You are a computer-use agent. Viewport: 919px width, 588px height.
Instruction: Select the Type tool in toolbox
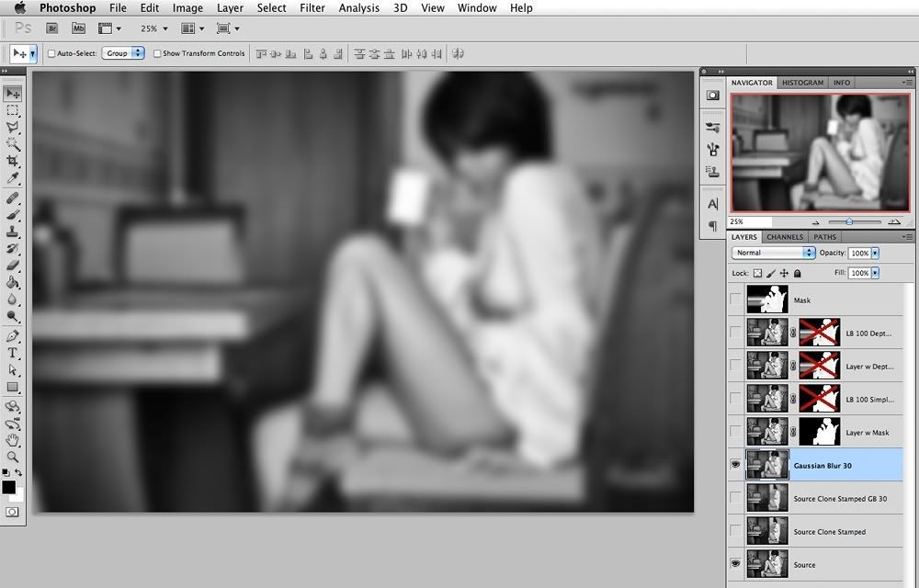[x=13, y=353]
